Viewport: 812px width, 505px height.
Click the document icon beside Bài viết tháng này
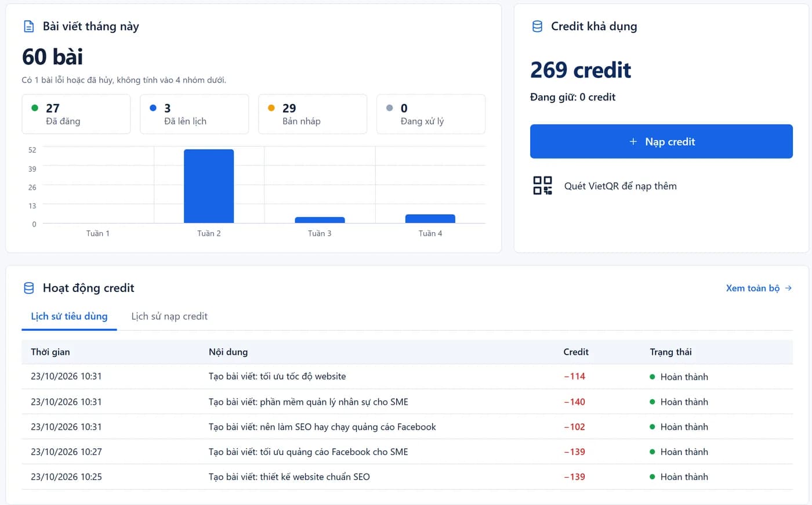click(28, 26)
